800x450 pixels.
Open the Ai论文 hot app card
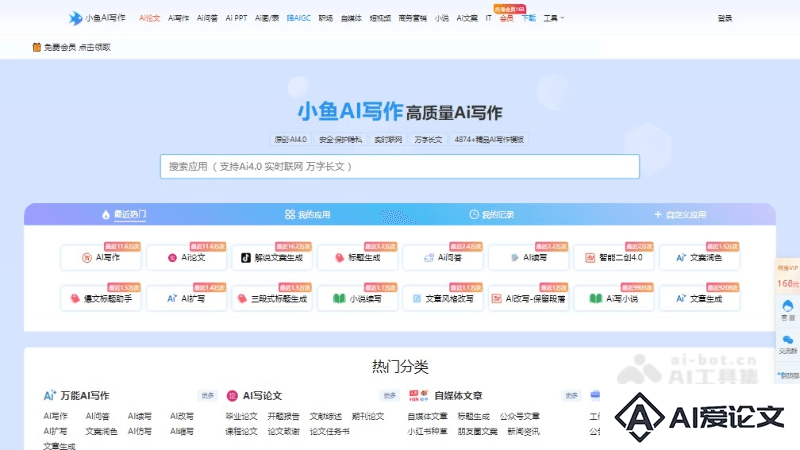(x=187, y=258)
